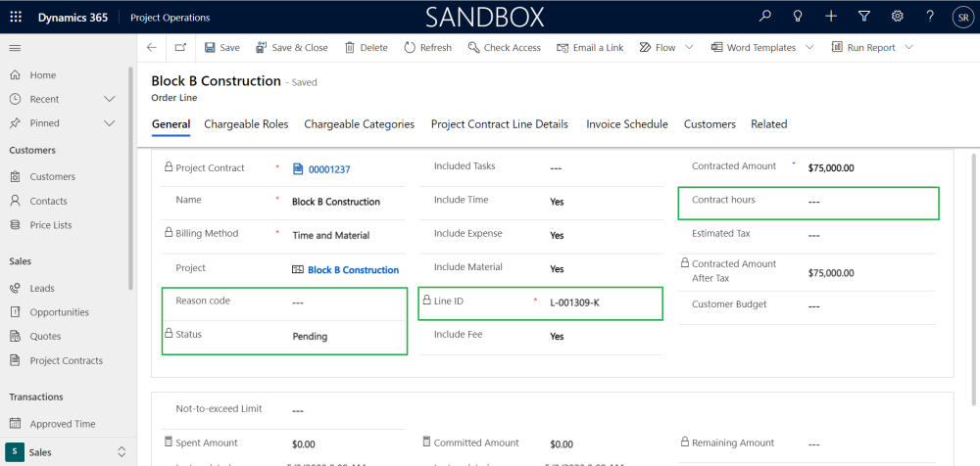Viewport: 980px width, 466px height.
Task: Open the app launcher waffle icon
Action: coord(16,18)
